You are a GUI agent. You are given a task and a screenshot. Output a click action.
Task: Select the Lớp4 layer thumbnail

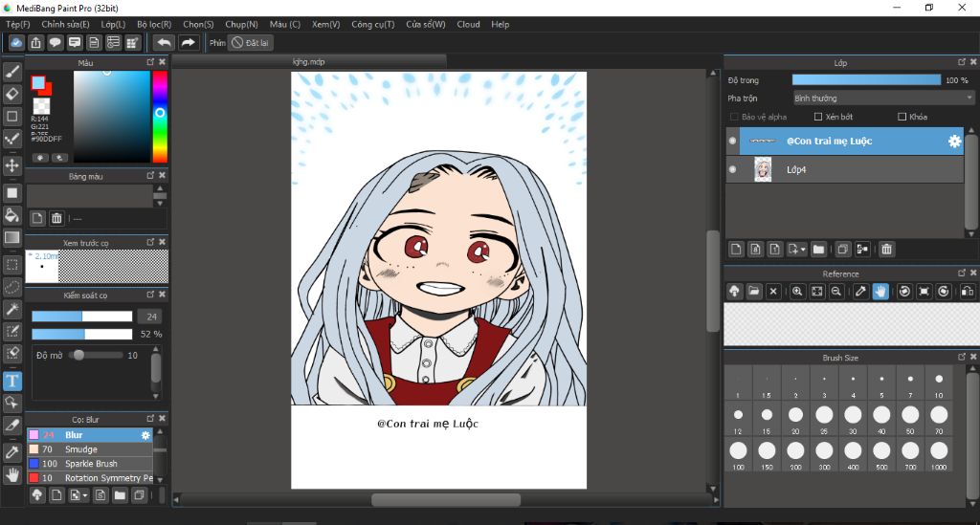pos(763,169)
